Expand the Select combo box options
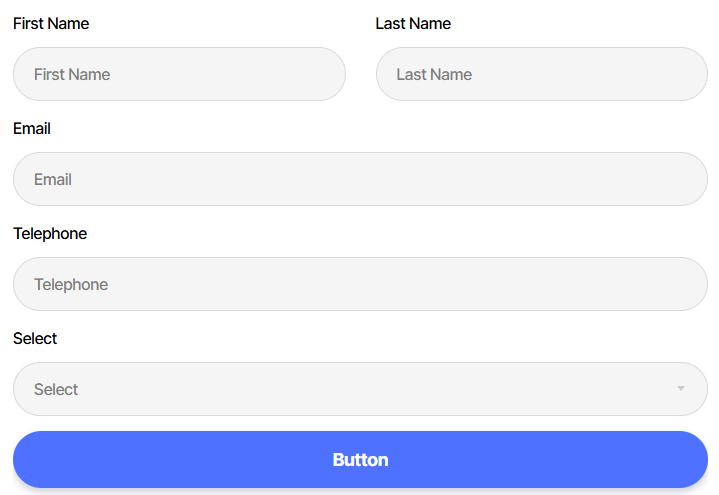The image size is (719, 495). (360, 389)
